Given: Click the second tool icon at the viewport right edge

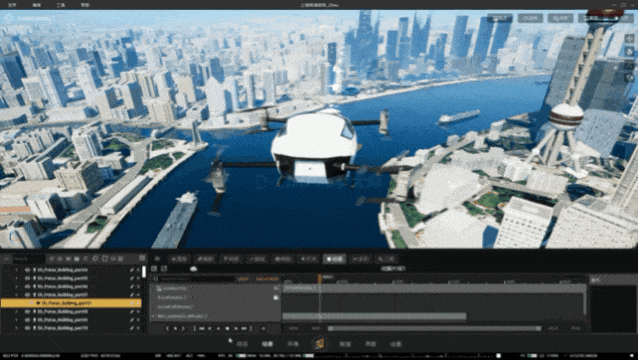Looking at the screenshot, I should (x=629, y=52).
